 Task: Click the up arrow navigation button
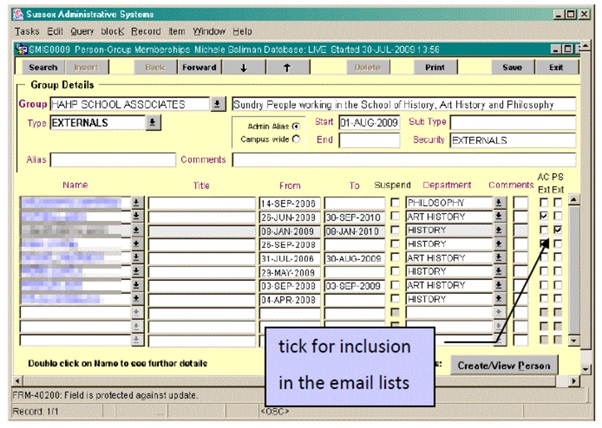pyautogui.click(x=288, y=67)
